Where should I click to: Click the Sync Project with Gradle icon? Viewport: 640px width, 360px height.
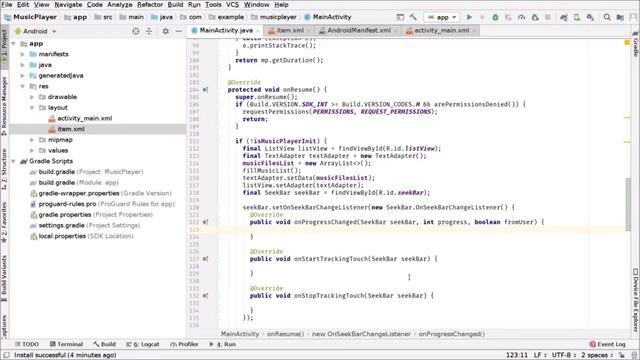(x=564, y=17)
